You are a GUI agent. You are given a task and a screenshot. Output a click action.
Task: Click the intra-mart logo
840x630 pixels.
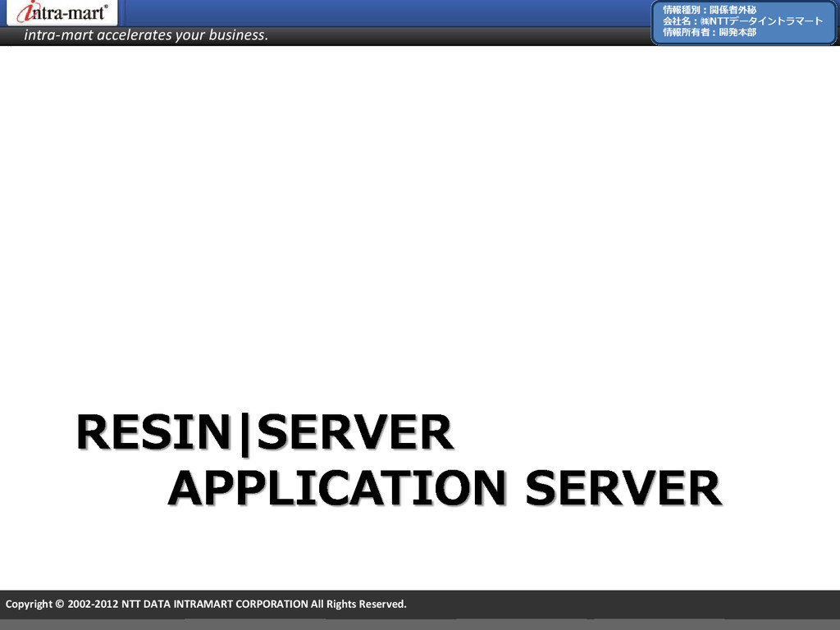click(62, 11)
